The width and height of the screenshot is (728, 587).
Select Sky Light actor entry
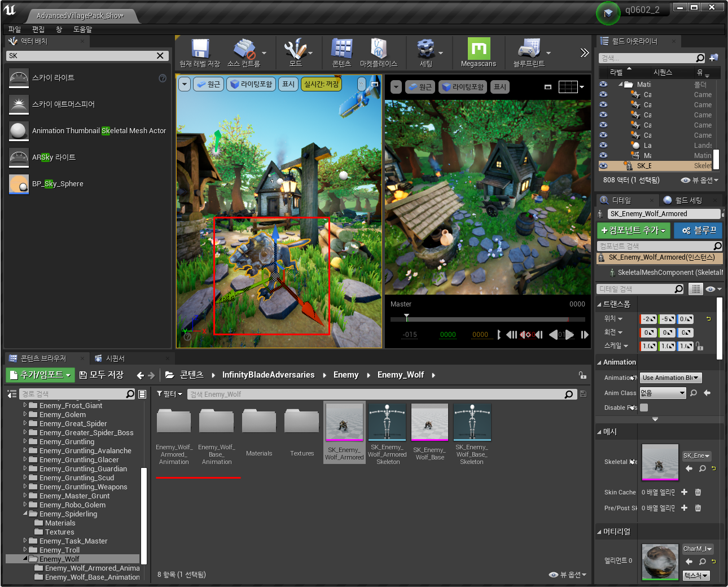click(87, 78)
